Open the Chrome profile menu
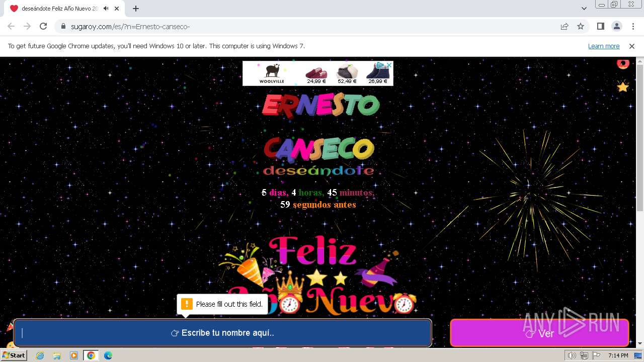This screenshot has width=644, height=362. coord(617,26)
